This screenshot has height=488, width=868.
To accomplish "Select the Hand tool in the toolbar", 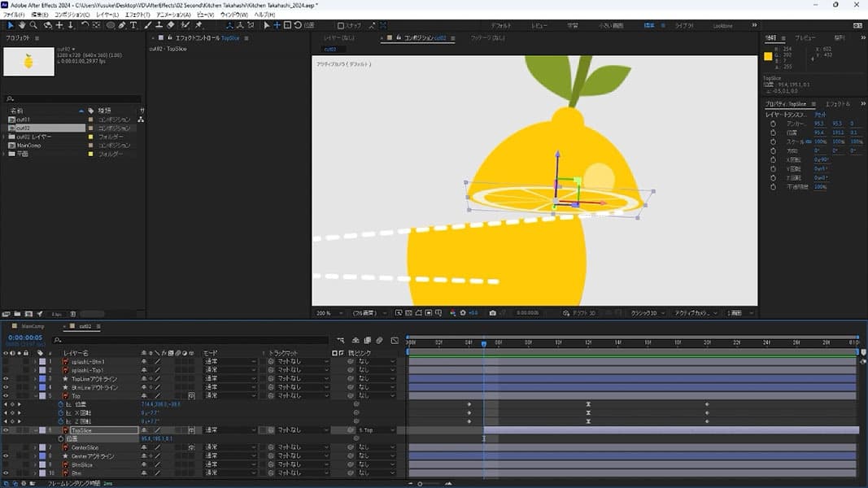I will pos(22,25).
